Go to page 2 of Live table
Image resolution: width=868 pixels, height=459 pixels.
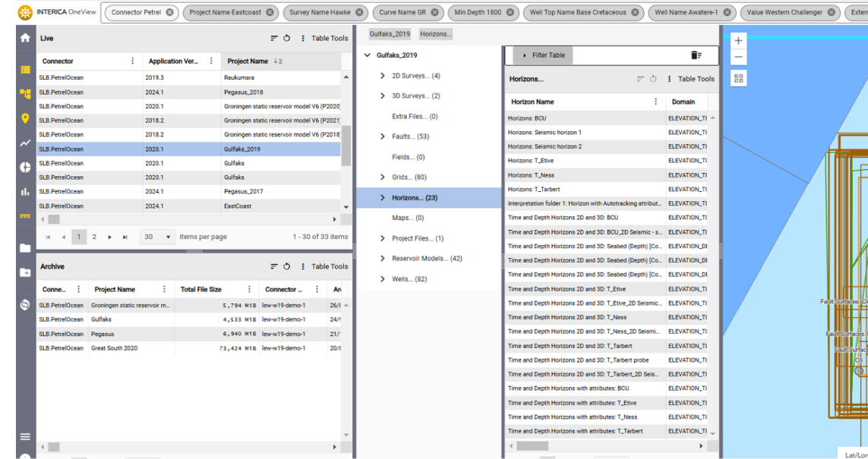point(94,237)
